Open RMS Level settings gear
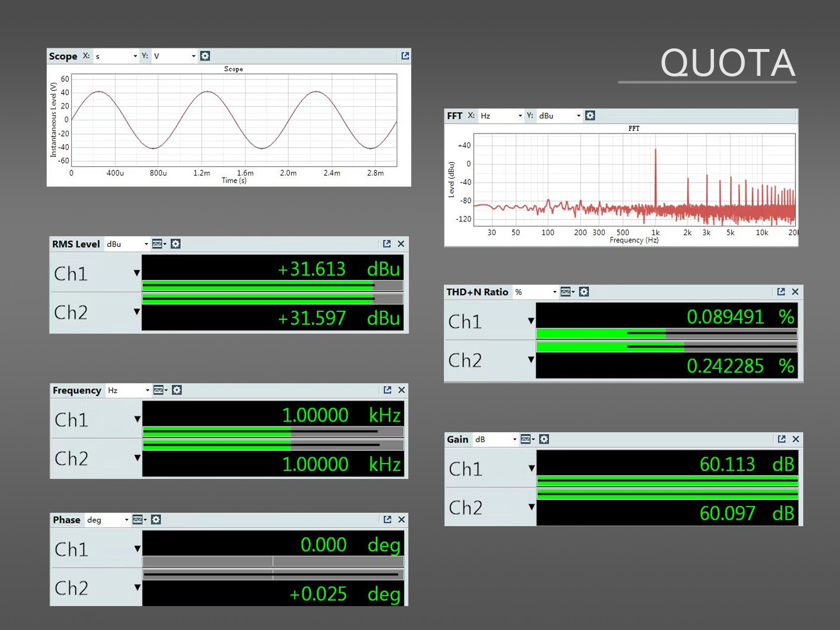This screenshot has width=840, height=630. 176,244
